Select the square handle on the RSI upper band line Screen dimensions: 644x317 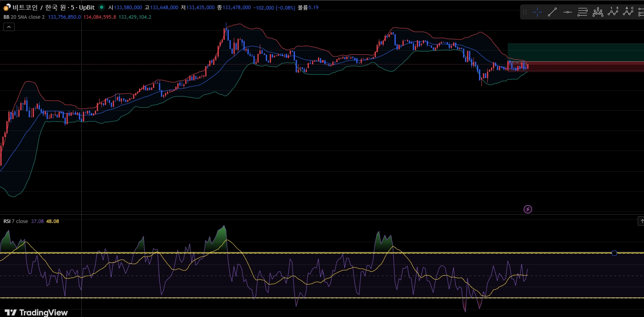tap(614, 253)
